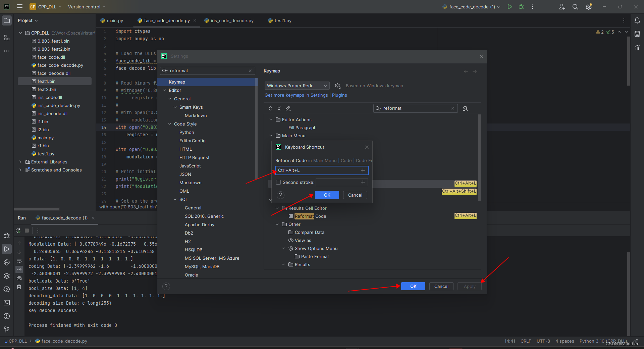Viewport: 644px width, 349px height.
Task: Find actions by shortcut magnifier icon
Action: [x=466, y=108]
